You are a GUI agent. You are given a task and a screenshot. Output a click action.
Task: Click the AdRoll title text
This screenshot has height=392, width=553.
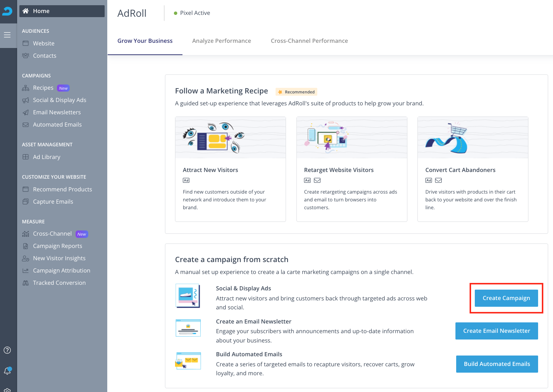click(x=132, y=13)
